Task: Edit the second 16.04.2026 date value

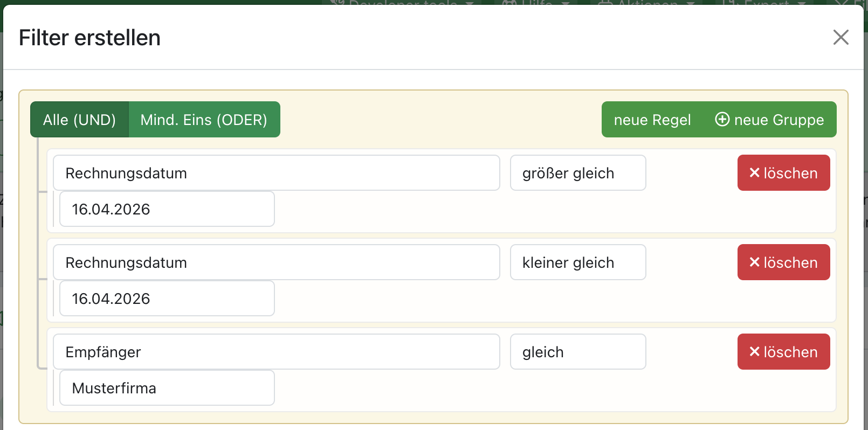Action: (167, 299)
